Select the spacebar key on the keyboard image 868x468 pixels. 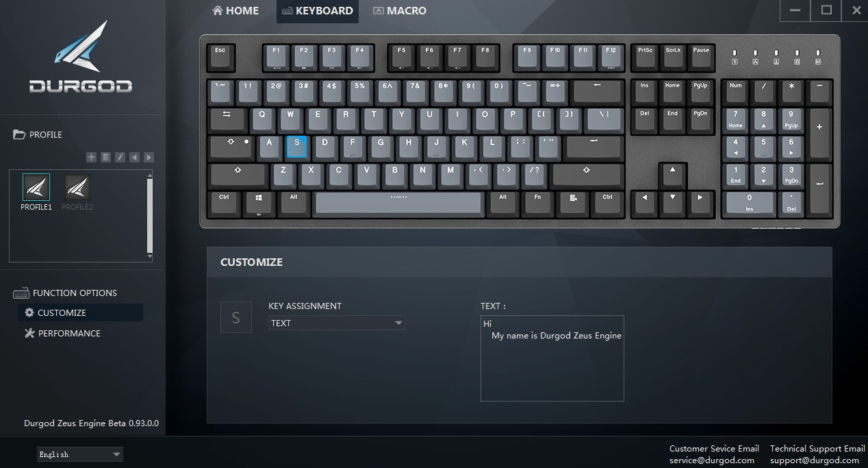398,204
